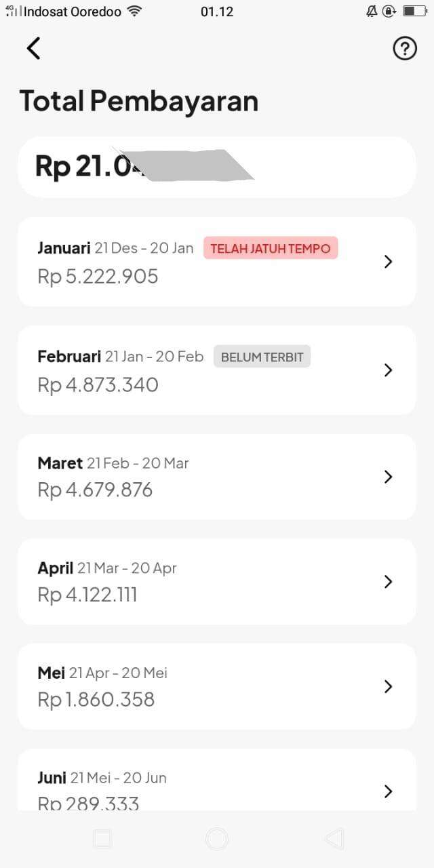Expand Maret bill details chevron
This screenshot has width=434, height=868.
388,477
